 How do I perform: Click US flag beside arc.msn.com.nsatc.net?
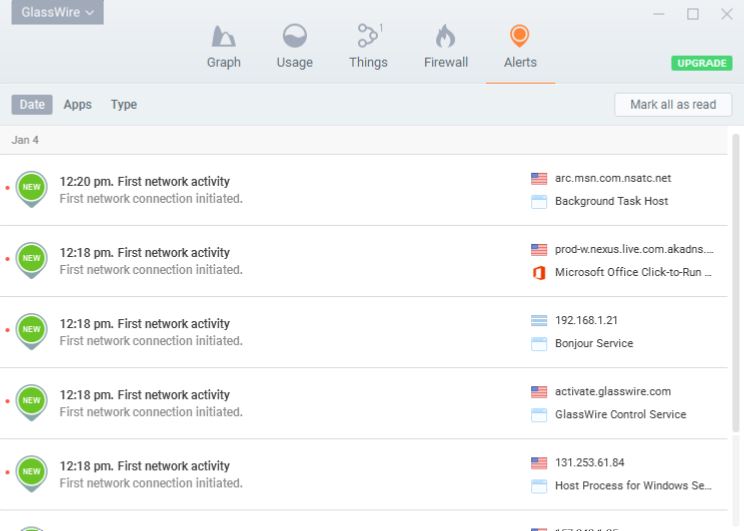click(539, 178)
